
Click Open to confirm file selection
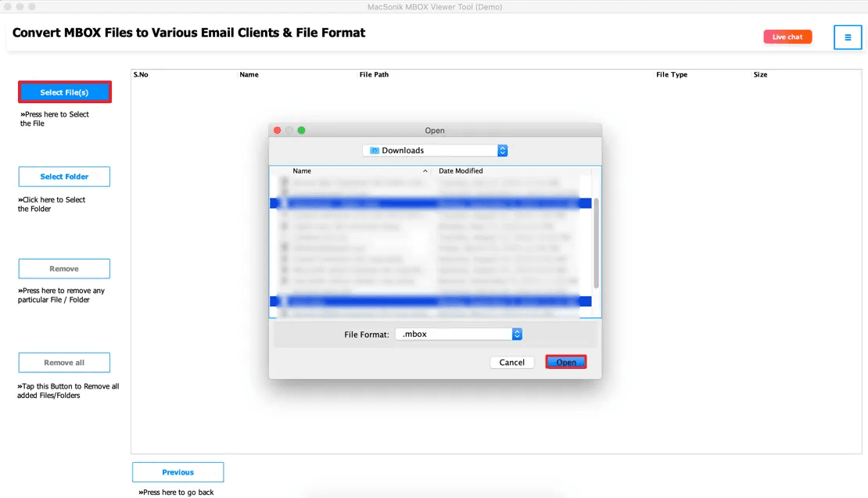click(565, 361)
